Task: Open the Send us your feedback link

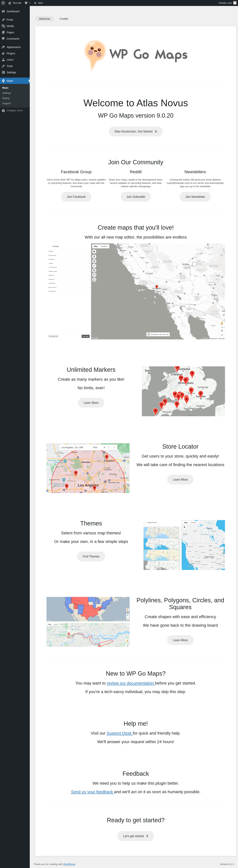Action: pos(92,792)
